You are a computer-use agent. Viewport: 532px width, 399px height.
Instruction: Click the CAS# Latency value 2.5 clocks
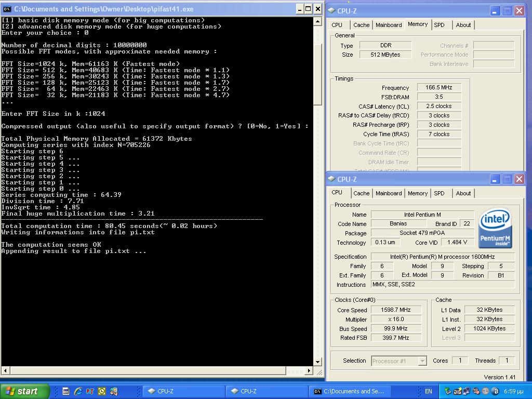click(x=439, y=106)
